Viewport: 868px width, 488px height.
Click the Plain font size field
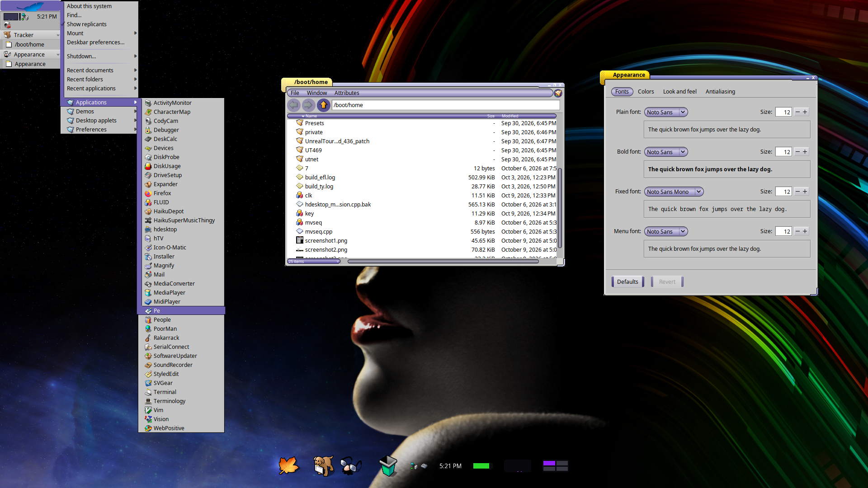(x=783, y=112)
